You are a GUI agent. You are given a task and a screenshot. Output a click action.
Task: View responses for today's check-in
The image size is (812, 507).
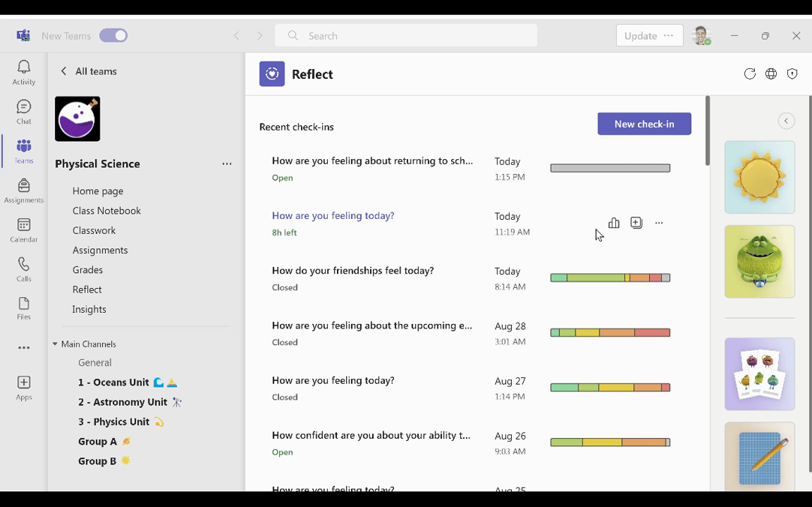[614, 223]
